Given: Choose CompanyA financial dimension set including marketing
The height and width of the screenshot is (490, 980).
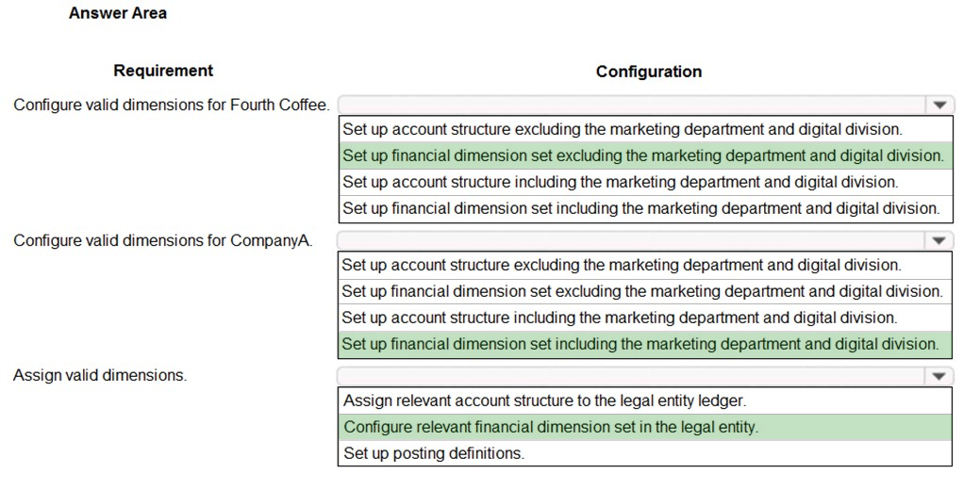Looking at the screenshot, I should (x=645, y=343).
